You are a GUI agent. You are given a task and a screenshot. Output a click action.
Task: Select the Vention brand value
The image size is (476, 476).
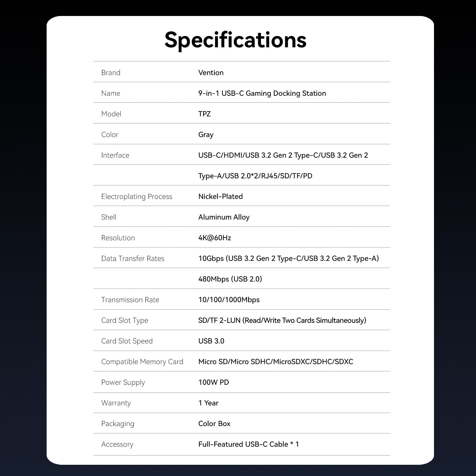(x=211, y=73)
